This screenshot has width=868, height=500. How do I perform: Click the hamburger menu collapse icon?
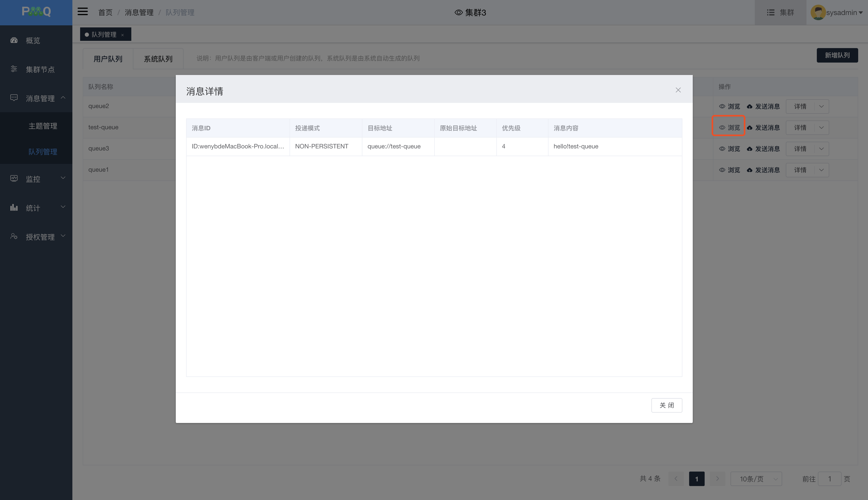tap(82, 12)
